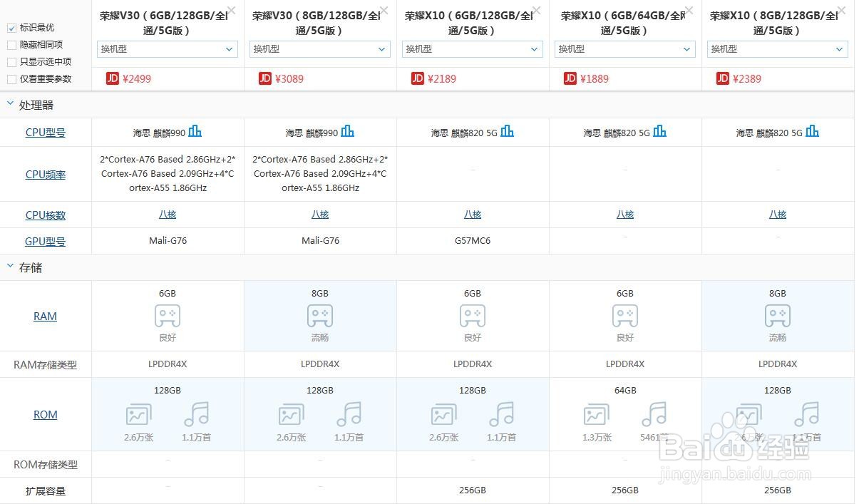Open the CPU频率 parameter link
The image size is (859, 504).
(x=46, y=175)
